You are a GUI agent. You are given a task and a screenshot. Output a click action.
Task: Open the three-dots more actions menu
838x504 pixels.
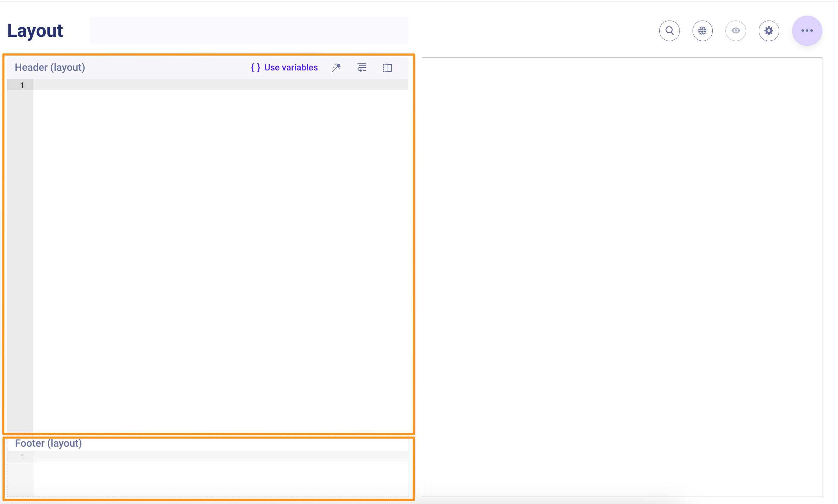click(807, 31)
